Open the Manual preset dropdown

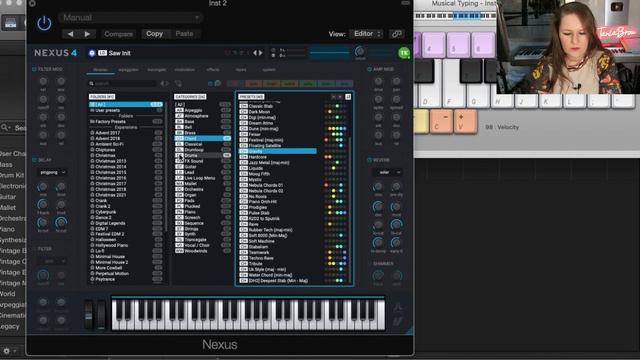(x=131, y=18)
